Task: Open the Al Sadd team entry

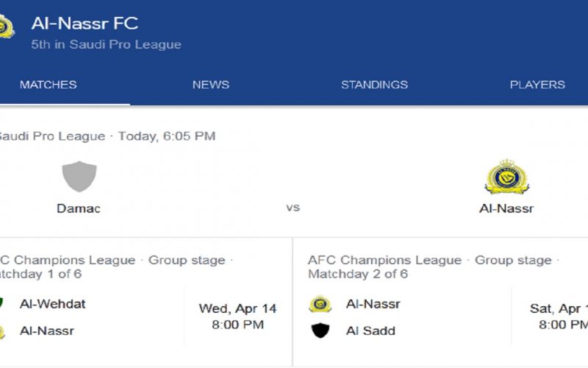Action: [x=370, y=330]
